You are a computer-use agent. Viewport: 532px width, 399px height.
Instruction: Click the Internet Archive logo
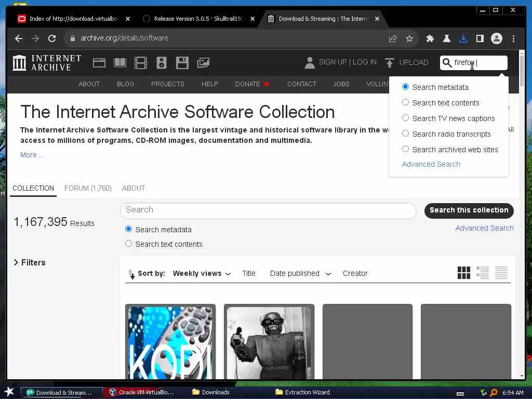point(46,63)
